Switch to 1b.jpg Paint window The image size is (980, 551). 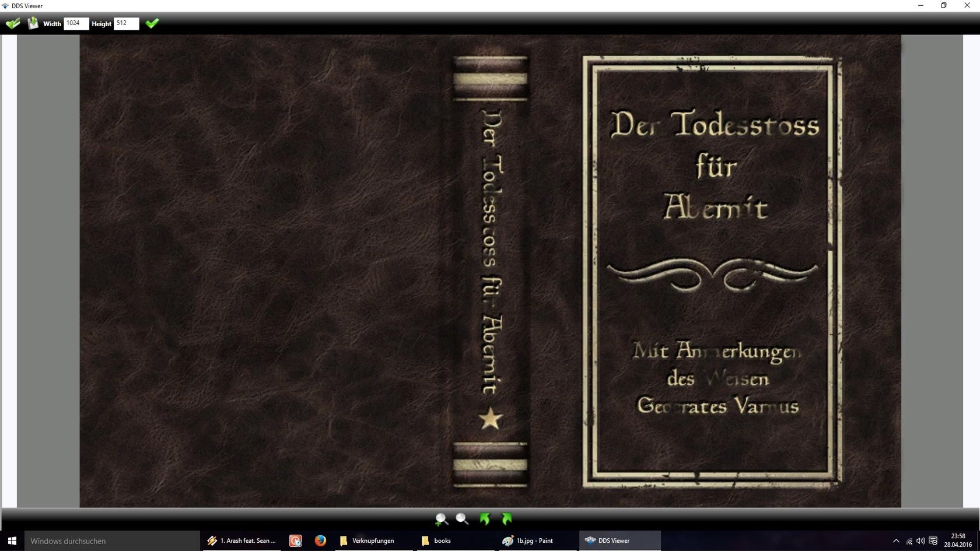pos(528,541)
